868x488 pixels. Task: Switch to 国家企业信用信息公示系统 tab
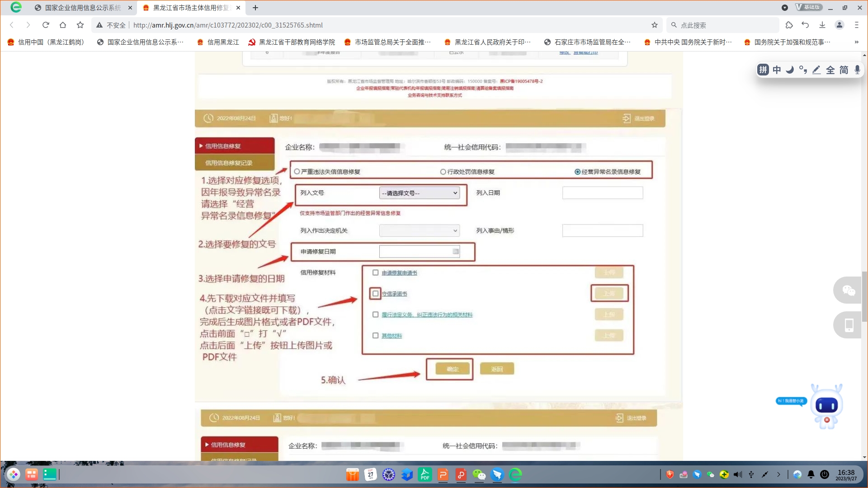click(x=83, y=8)
